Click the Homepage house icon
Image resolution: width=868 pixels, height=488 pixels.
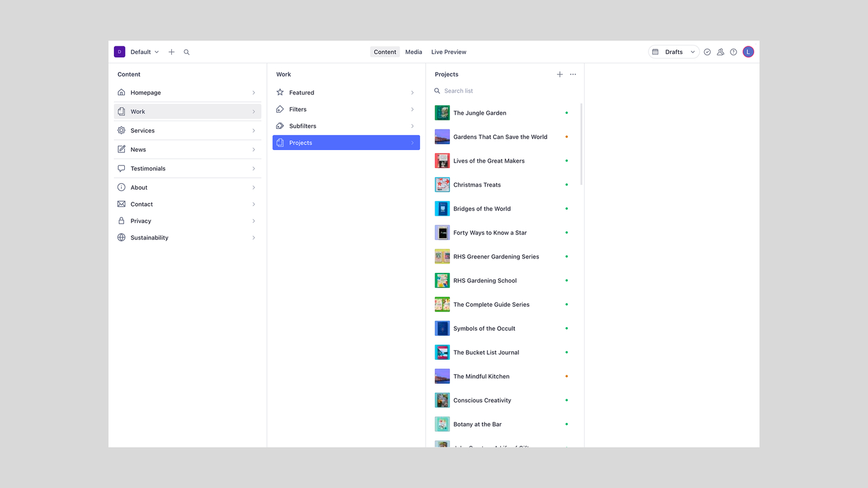click(x=121, y=92)
